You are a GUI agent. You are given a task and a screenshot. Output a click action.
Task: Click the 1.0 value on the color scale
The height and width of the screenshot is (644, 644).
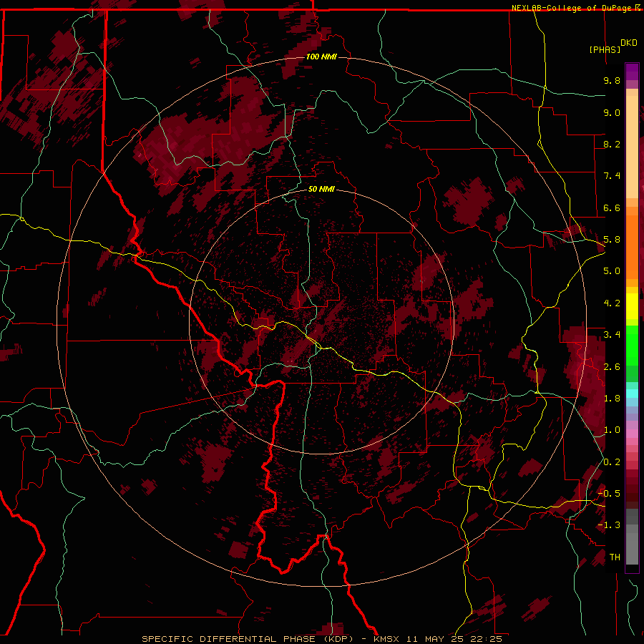[x=612, y=430]
